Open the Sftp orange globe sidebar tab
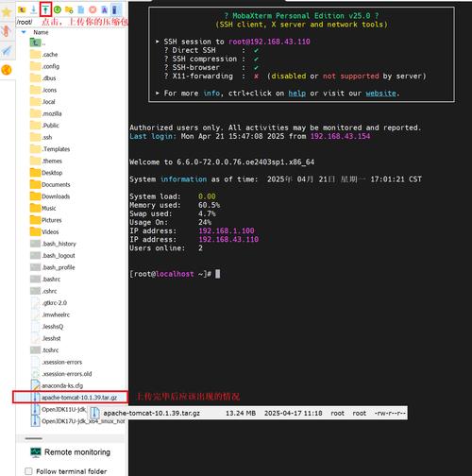 [7, 70]
